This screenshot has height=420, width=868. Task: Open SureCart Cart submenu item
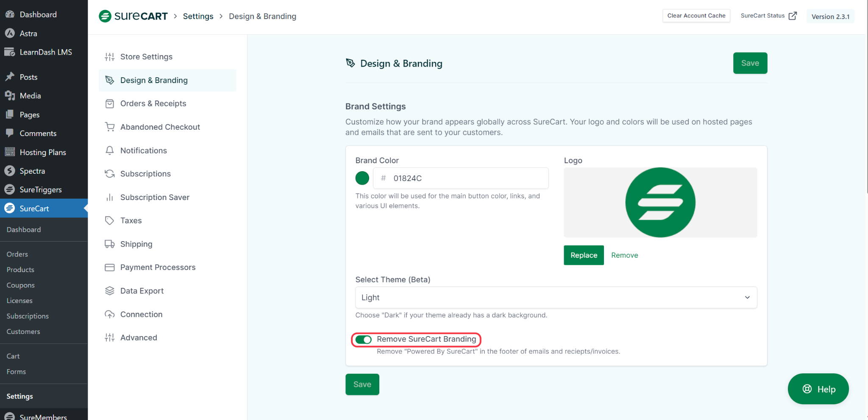[x=13, y=356]
